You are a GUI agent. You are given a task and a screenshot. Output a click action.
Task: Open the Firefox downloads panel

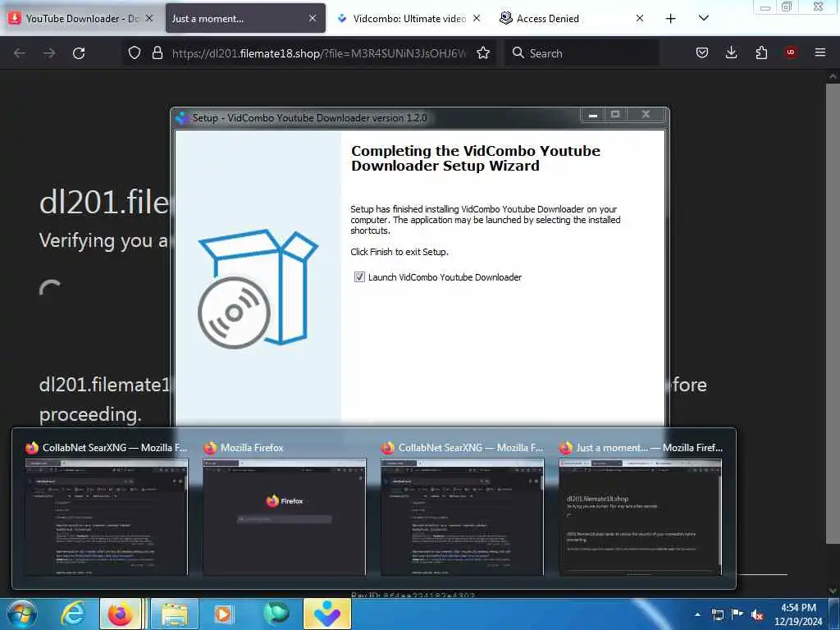[x=731, y=52]
